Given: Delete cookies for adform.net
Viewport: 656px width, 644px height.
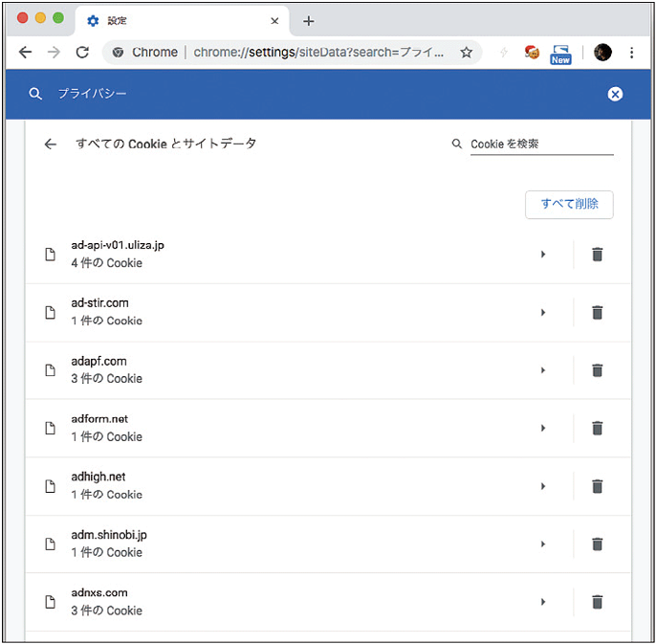Looking at the screenshot, I should click(x=597, y=428).
